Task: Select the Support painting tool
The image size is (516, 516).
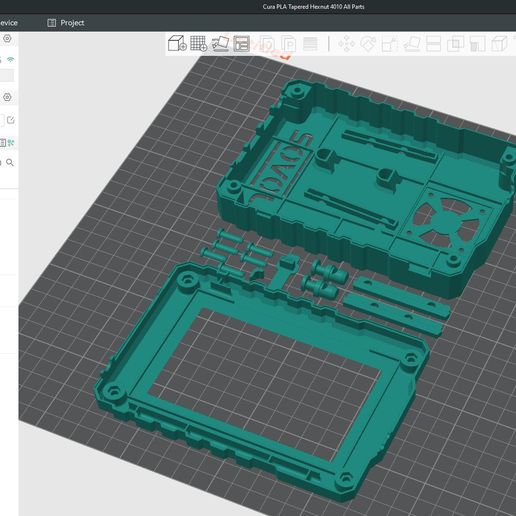Action: 477,44
